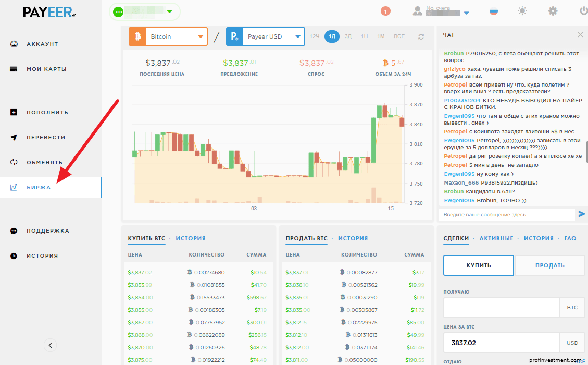This screenshot has width=588, height=365.
Task: Click the PAYEER logo
Action: coord(49,13)
